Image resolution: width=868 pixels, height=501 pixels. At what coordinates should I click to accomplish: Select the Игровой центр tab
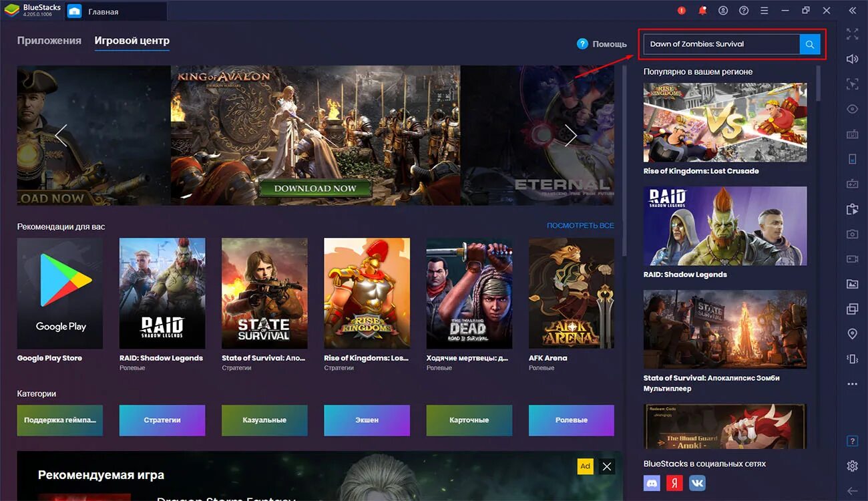pyautogui.click(x=132, y=40)
